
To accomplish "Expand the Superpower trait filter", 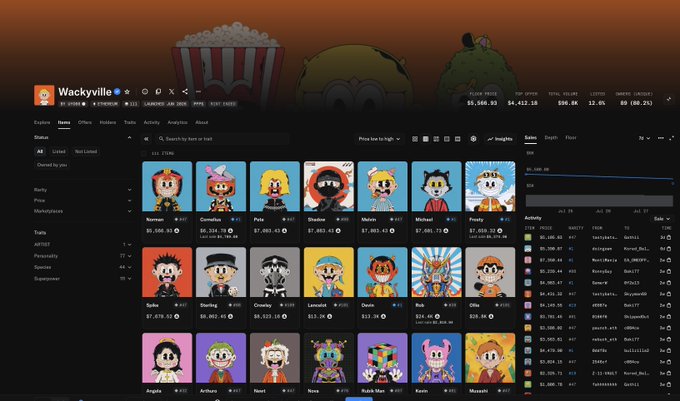I will [83, 278].
